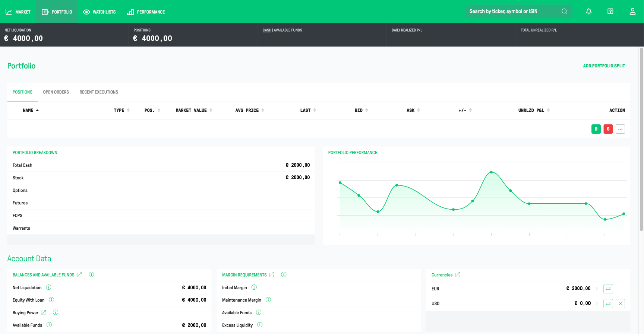Open the user account profile icon

coord(632,12)
